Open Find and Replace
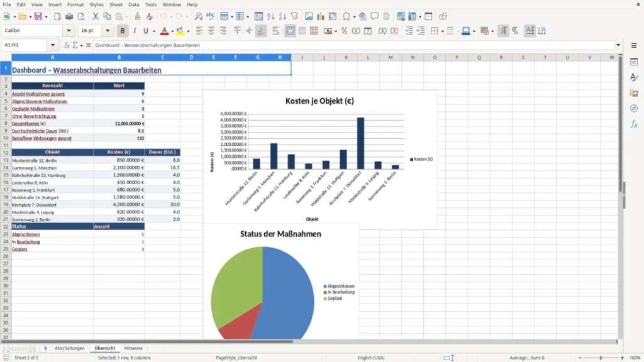644x362 pixels. (x=198, y=16)
